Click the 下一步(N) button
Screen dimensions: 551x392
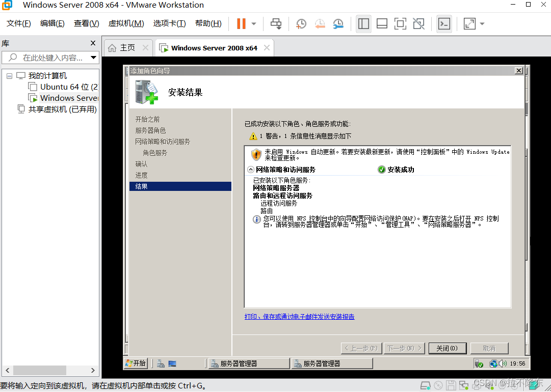404,348
